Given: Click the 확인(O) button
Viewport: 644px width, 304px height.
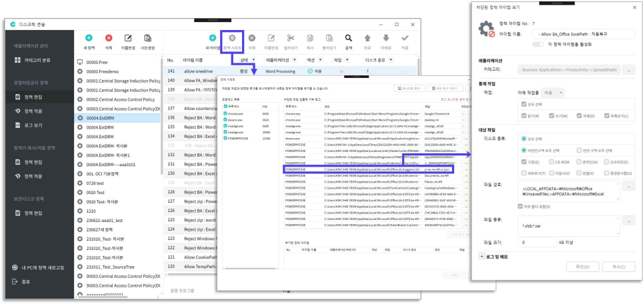Looking at the screenshot, I should tap(583, 267).
